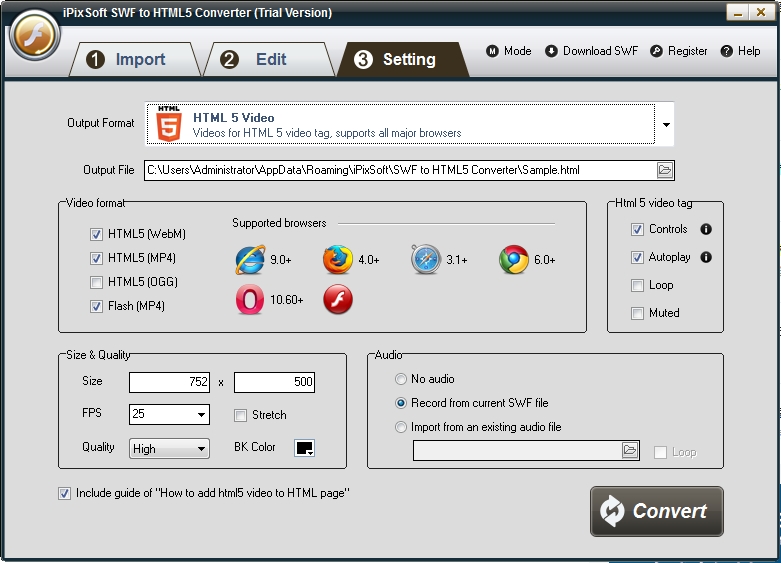This screenshot has width=781, height=563.
Task: Click the red Flash player icon
Action: [338, 299]
